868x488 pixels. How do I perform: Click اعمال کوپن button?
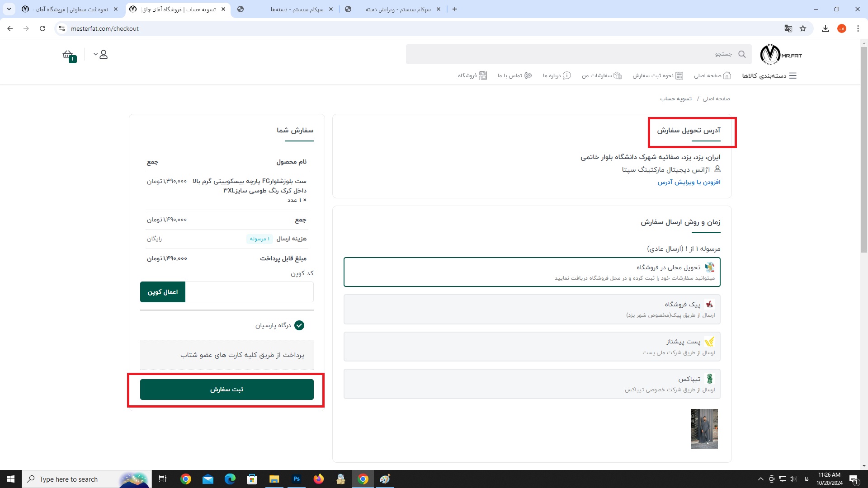pyautogui.click(x=163, y=291)
